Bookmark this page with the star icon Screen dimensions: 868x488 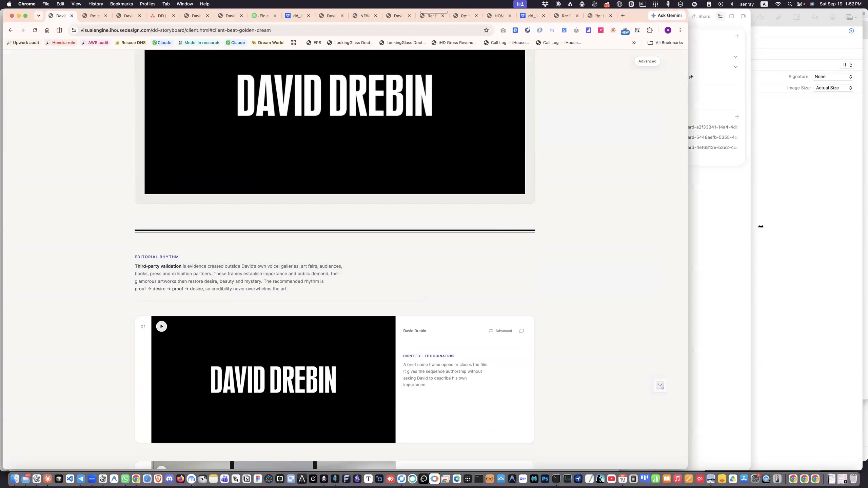486,30
